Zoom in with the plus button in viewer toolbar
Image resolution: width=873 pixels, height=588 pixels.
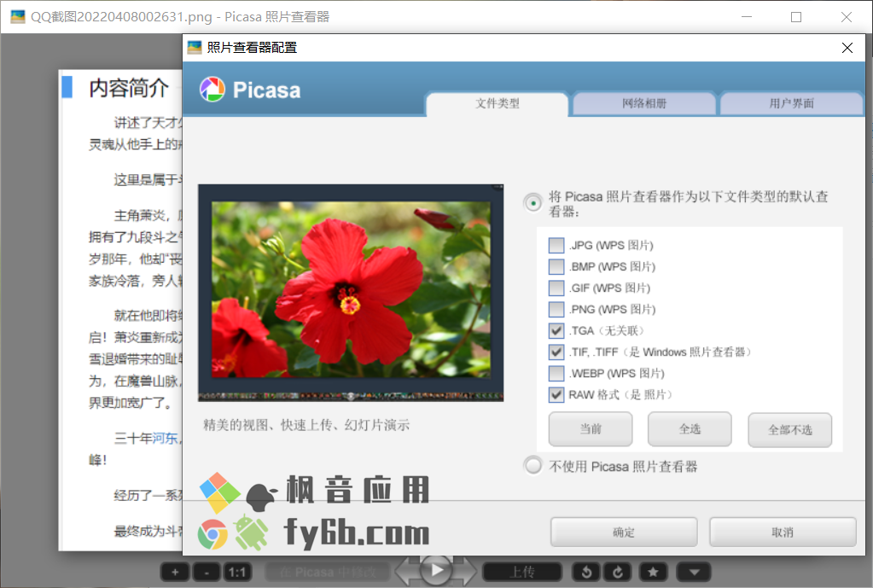[175, 572]
